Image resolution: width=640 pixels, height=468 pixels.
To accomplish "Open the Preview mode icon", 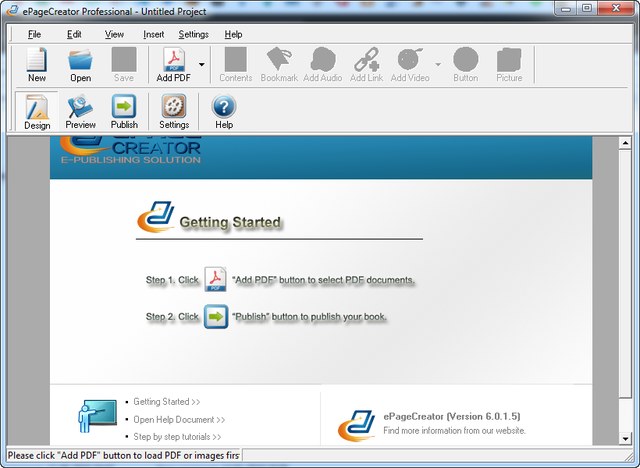I will [x=80, y=111].
